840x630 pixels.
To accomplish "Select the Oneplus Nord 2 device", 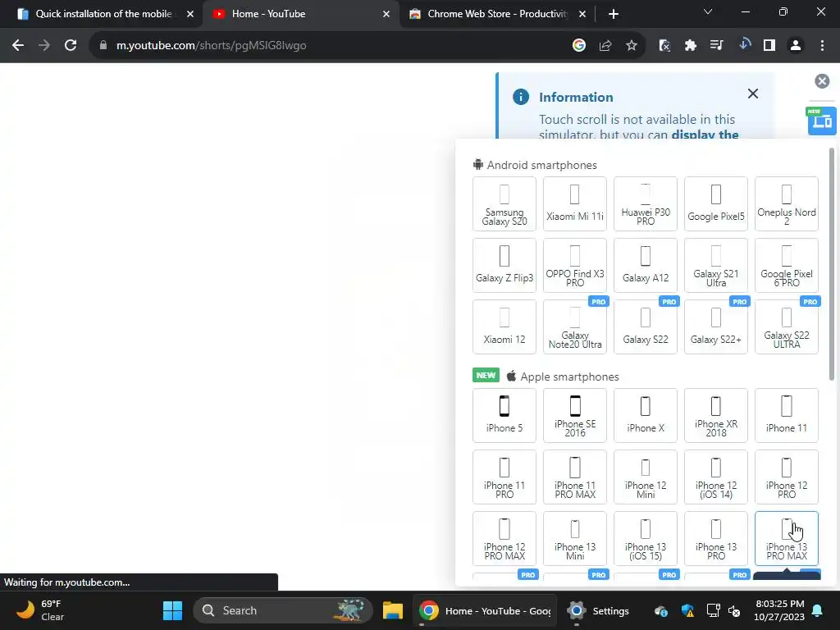I will pyautogui.click(x=787, y=203).
